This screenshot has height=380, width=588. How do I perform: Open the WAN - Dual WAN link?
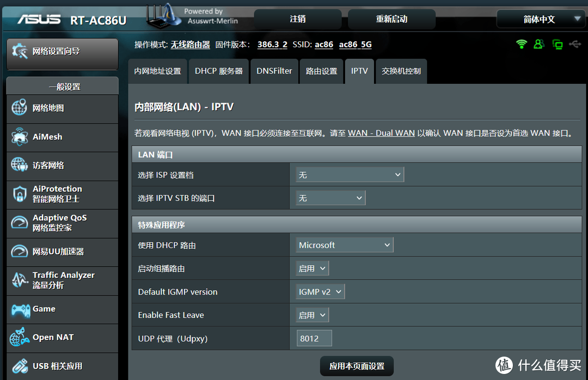click(381, 133)
